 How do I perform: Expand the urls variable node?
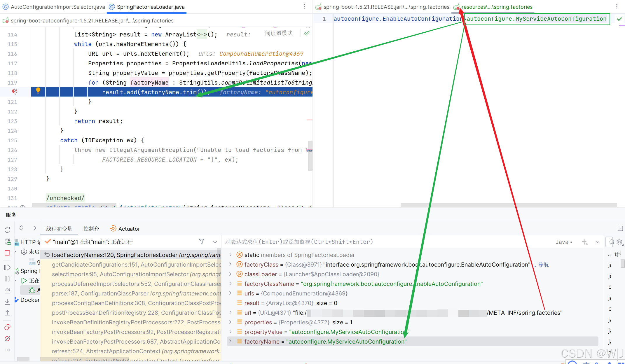230,293
